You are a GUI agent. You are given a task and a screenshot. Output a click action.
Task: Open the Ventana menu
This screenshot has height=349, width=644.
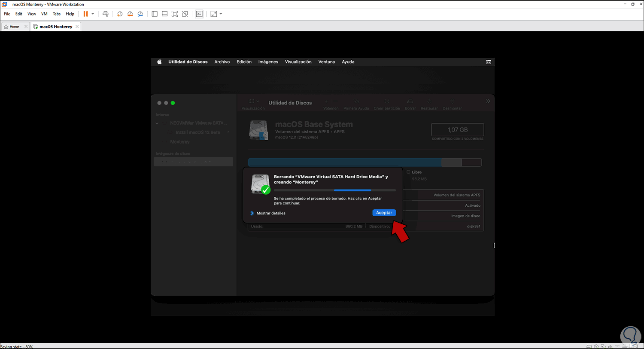pos(327,62)
